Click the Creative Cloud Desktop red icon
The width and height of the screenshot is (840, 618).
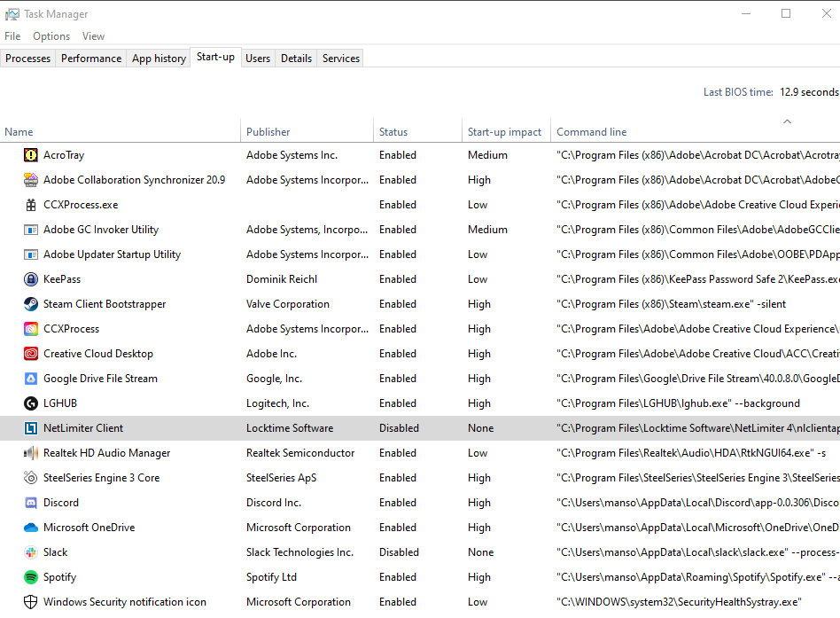point(31,354)
